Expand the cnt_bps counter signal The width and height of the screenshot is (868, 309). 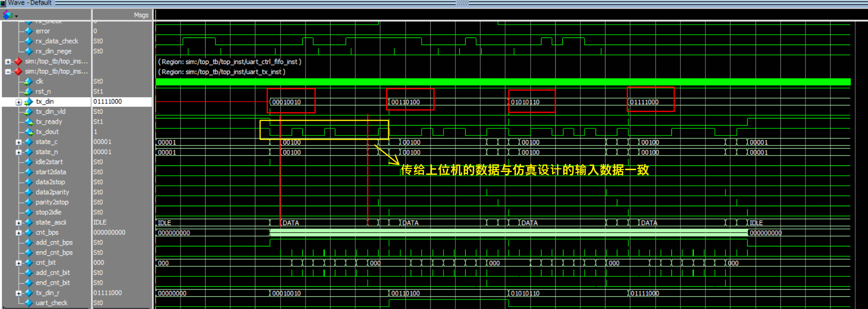click(x=18, y=233)
